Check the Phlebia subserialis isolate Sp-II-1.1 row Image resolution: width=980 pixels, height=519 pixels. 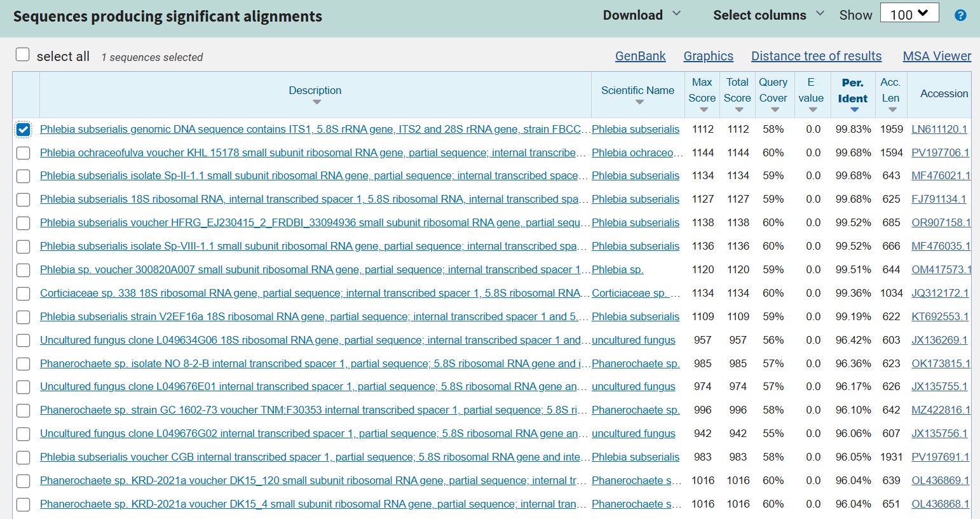coord(23,176)
